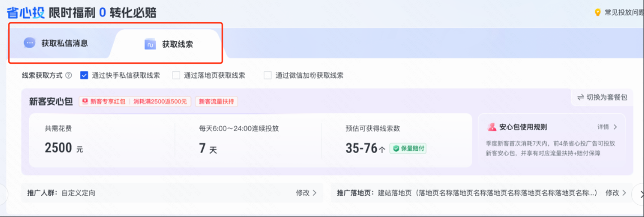The width and height of the screenshot is (644, 217).
Task: Click the blue square icon beside 获取线索
Action: [150, 44]
